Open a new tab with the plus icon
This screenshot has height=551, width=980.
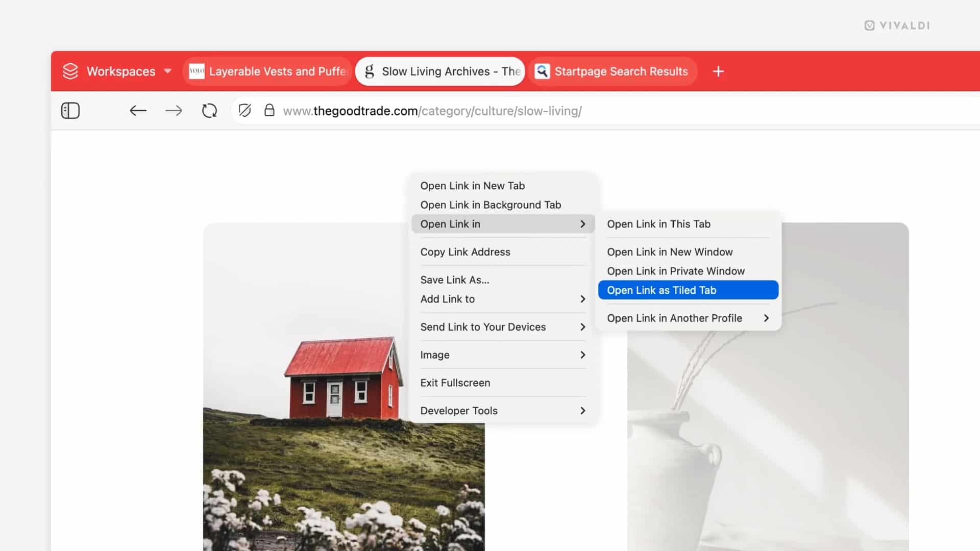718,71
